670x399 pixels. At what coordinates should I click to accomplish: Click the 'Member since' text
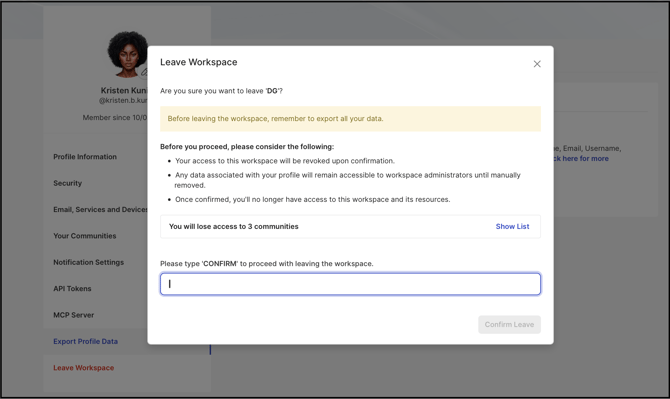(x=115, y=117)
